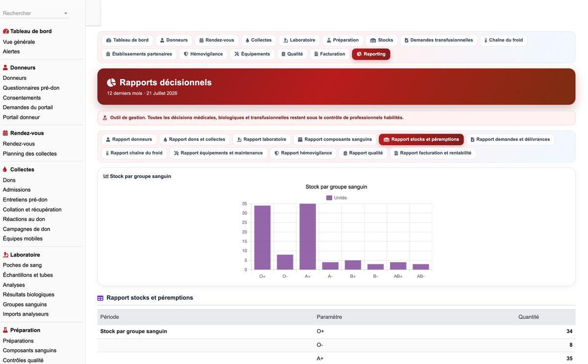Screen dimensions: 588x364
Task: Open Échantillons et tubes in sidebar
Action: (28, 275)
